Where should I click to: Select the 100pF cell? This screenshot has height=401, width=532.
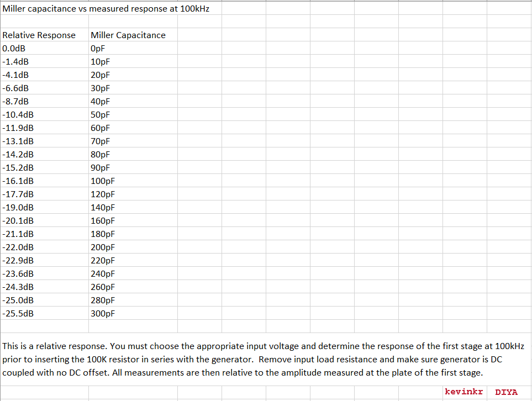[133, 181]
